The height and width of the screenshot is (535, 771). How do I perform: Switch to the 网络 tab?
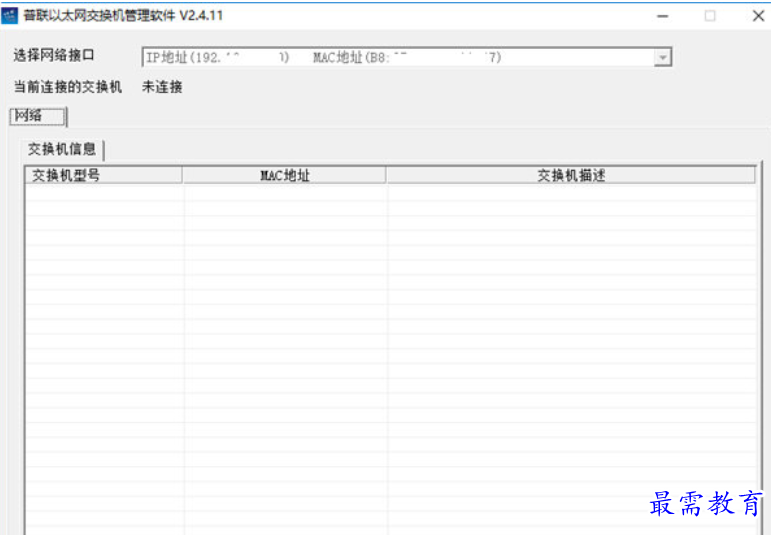click(x=37, y=117)
